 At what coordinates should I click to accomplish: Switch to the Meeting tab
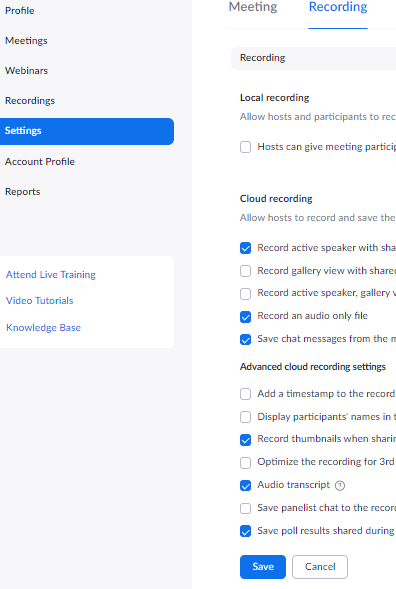[253, 7]
